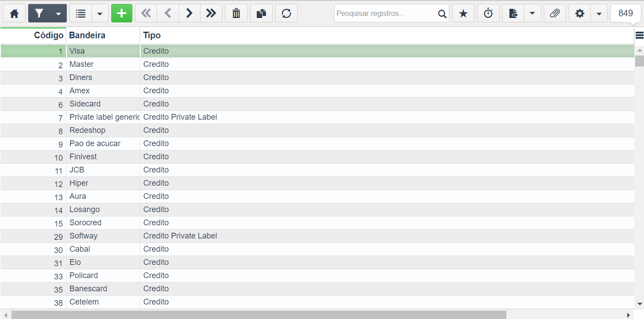Select the Softway row
The image size is (644, 319).
(317, 236)
